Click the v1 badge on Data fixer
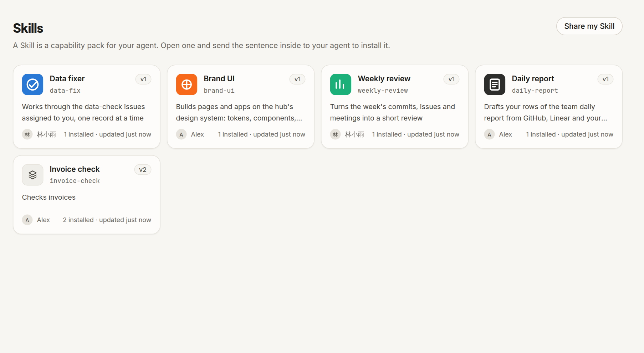 coord(143,79)
